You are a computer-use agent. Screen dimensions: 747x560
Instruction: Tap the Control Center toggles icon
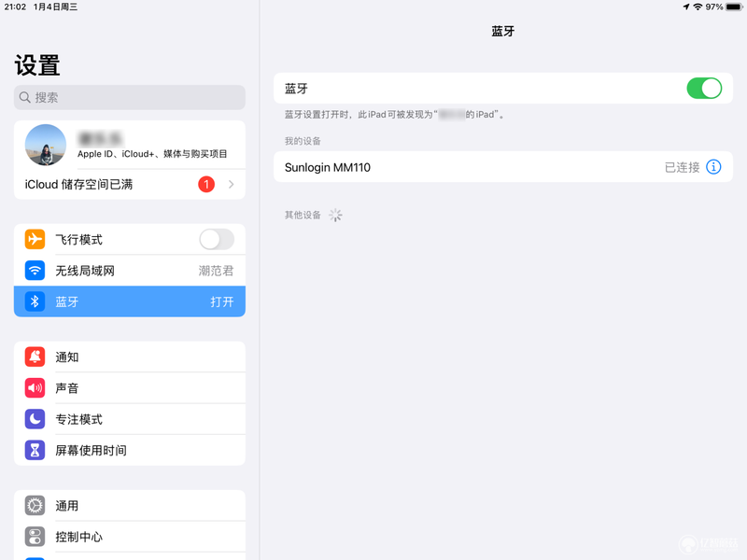click(x=35, y=537)
